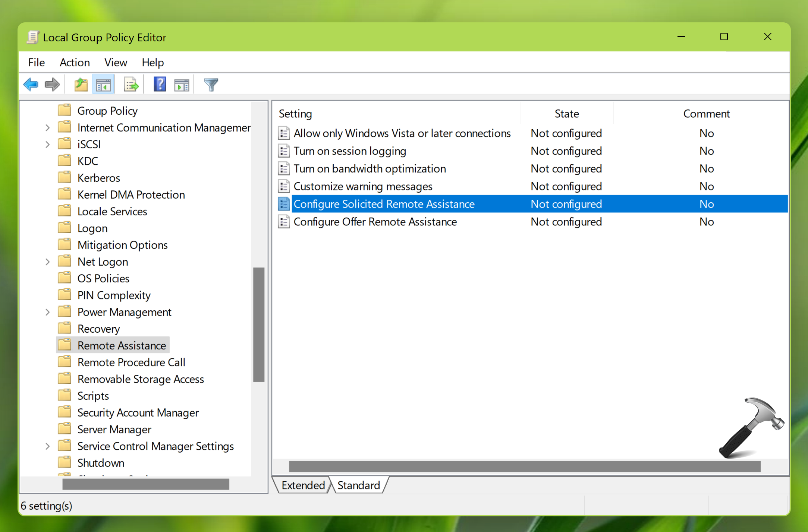Export the settings list via the Export List icon

[x=131, y=84]
